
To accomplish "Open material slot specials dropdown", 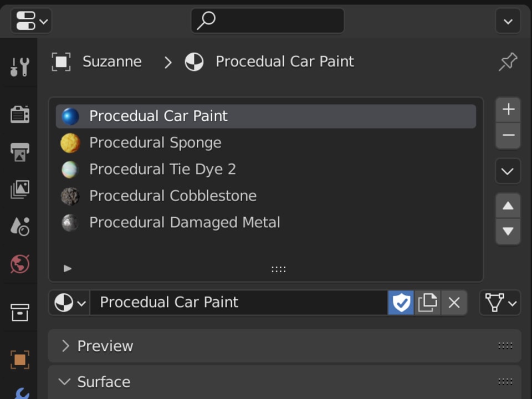I will point(508,171).
